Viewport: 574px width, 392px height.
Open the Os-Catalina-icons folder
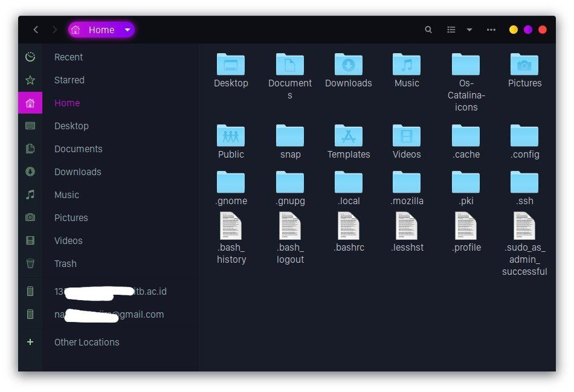coord(465,64)
